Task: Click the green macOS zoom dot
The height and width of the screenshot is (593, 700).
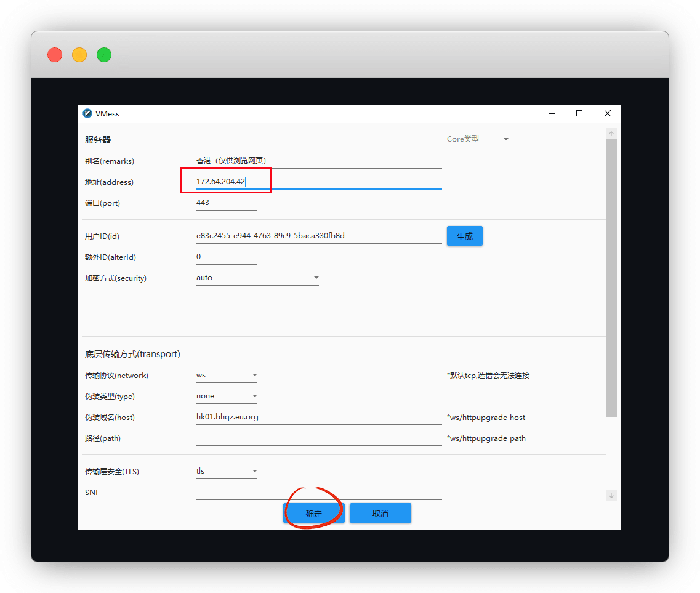Action: [x=104, y=55]
